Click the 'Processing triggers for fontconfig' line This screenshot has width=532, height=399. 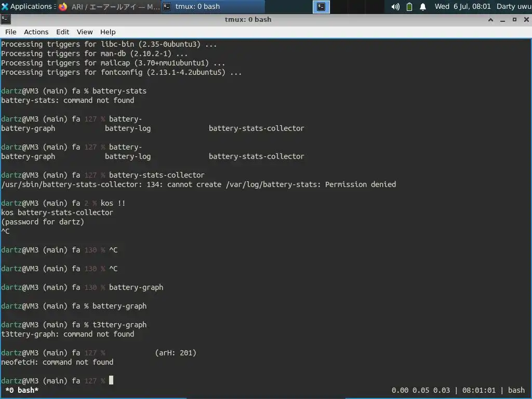(x=122, y=72)
